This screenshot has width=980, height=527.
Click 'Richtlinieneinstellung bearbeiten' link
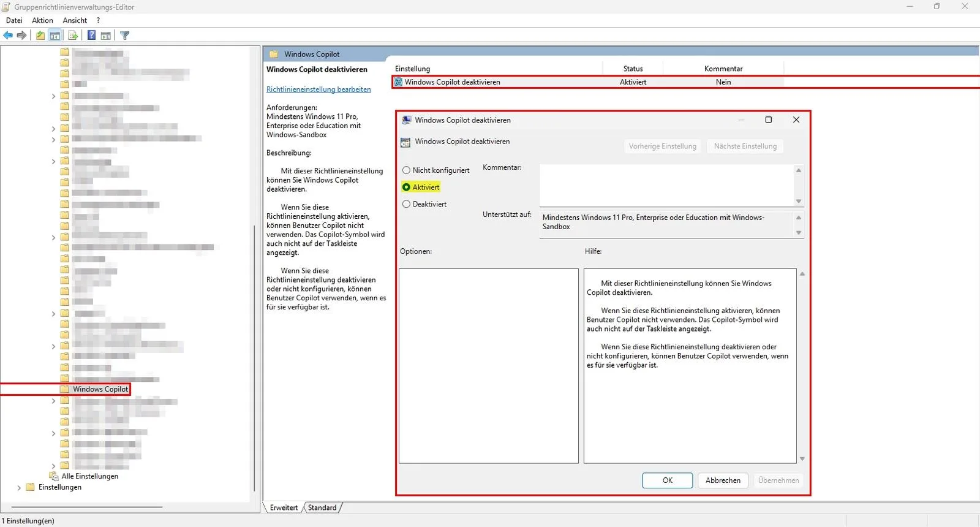(x=318, y=89)
